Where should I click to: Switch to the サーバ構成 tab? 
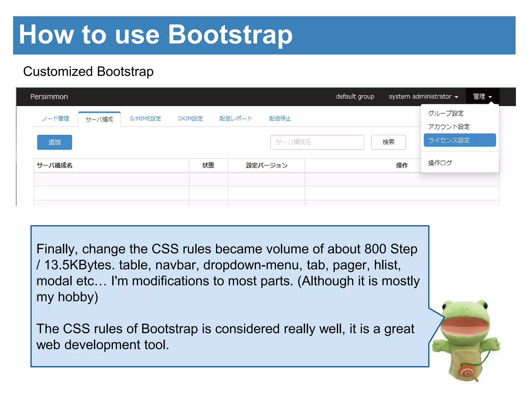pyautogui.click(x=99, y=119)
